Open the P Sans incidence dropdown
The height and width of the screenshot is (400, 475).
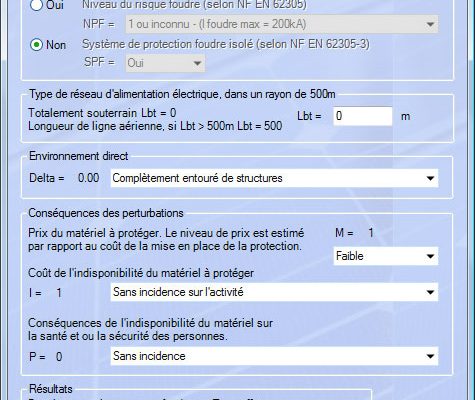coord(274,356)
